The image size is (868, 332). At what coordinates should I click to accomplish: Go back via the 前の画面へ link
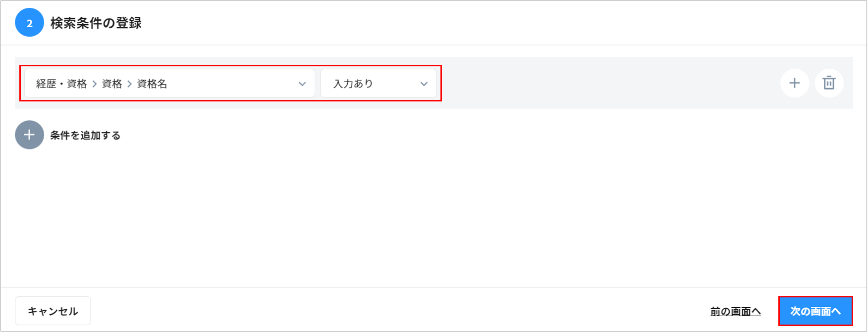735,311
